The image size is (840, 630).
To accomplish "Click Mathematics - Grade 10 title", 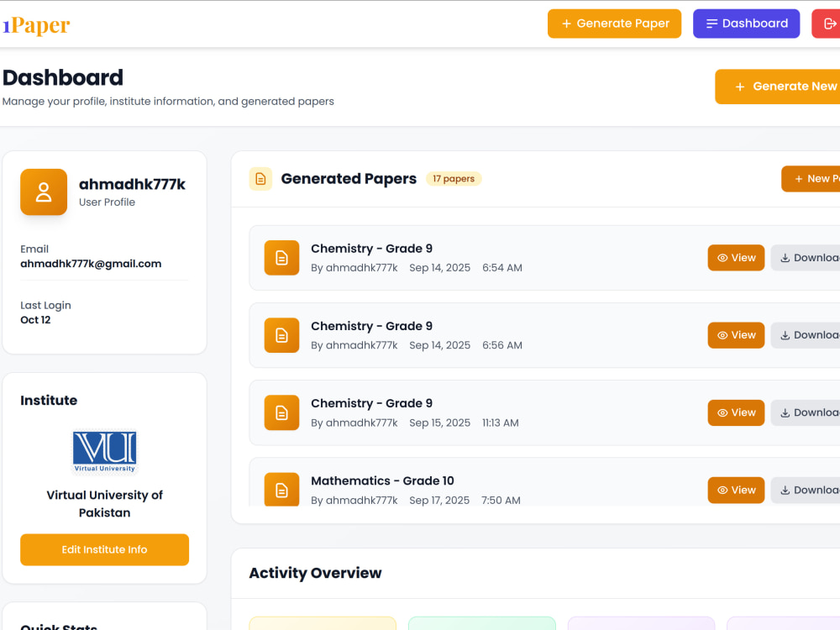I will pyautogui.click(x=382, y=481).
